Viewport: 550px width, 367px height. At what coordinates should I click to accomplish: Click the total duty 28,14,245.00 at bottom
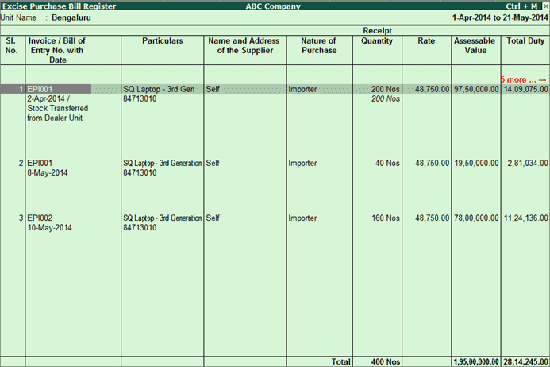pos(526,362)
